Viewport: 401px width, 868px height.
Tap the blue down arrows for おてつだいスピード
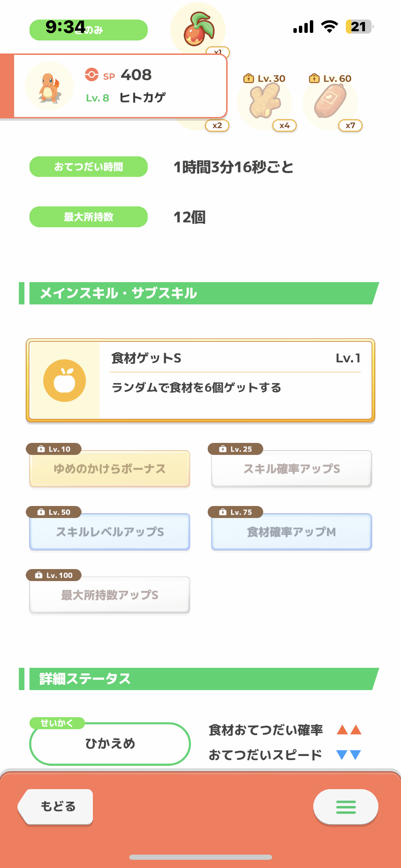point(349,755)
